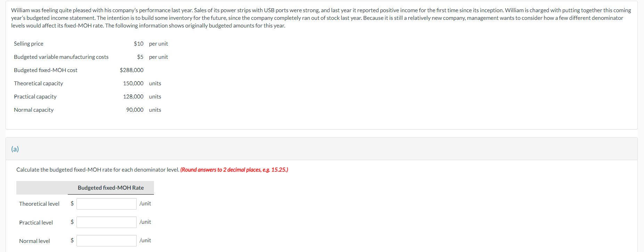Select the Budgeted variable manufacturing costs label
This screenshot has width=644, height=252.
pos(61,57)
